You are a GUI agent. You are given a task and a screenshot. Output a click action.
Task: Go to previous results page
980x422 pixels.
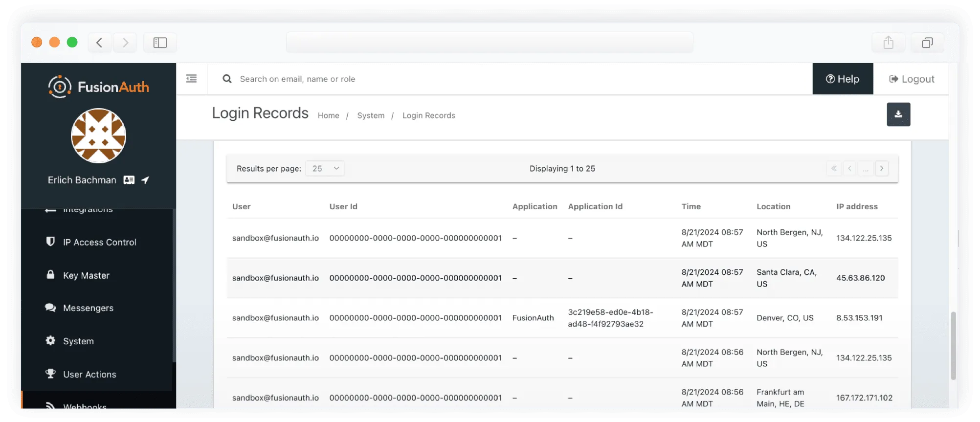click(850, 168)
